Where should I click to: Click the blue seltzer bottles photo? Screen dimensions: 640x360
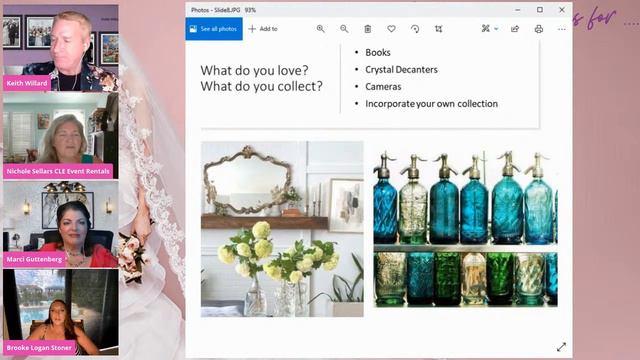(x=466, y=228)
